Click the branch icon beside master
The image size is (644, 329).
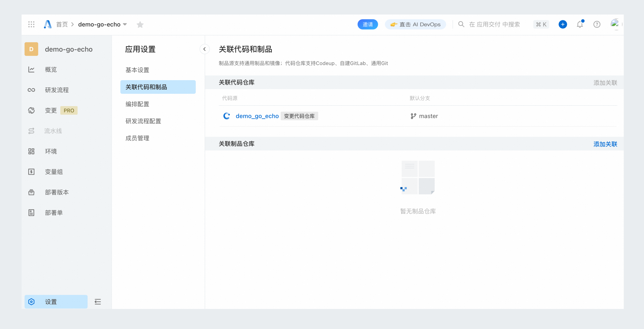(413, 116)
